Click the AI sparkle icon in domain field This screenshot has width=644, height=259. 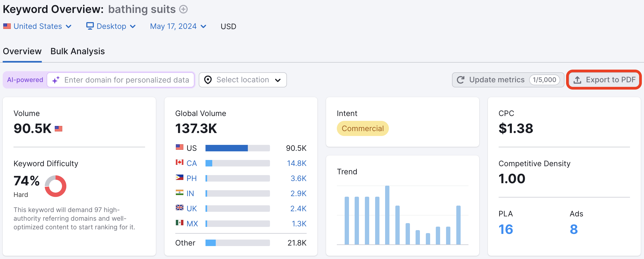coord(56,80)
